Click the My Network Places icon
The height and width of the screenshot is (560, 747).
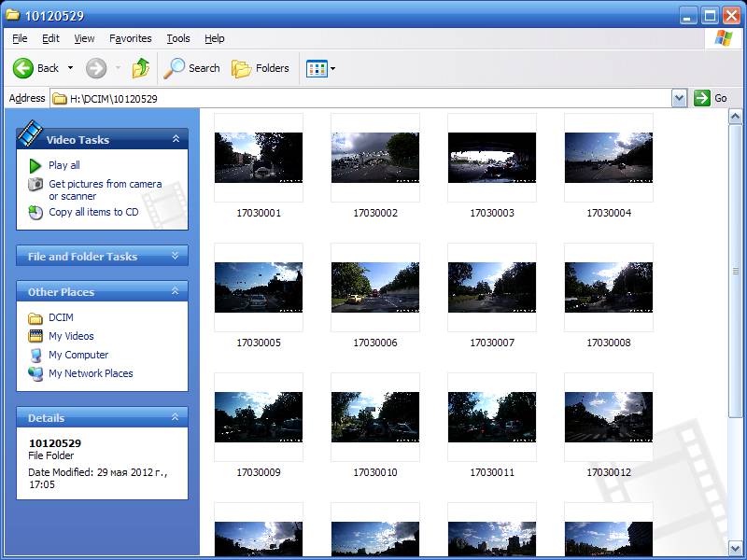(35, 374)
